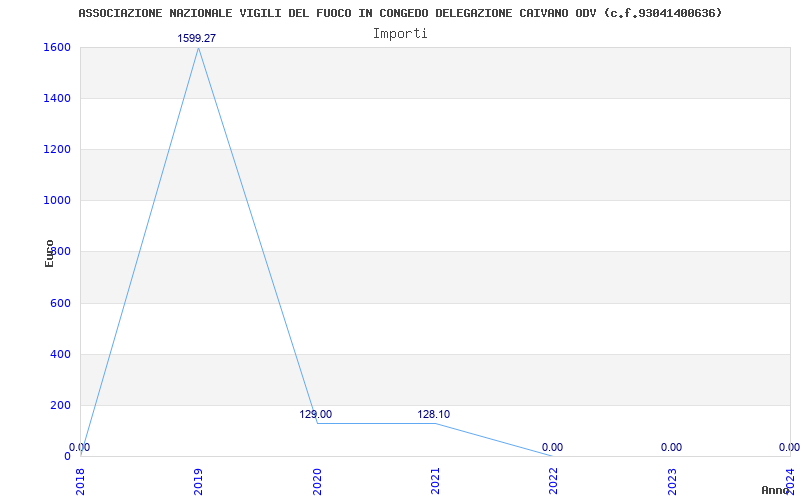The height and width of the screenshot is (500, 800).
Task: Click the 1600 y-axis tick label
Action: (57, 47)
